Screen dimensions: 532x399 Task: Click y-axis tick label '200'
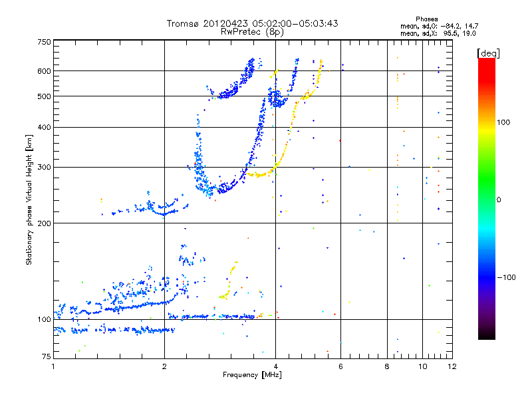tap(44, 223)
